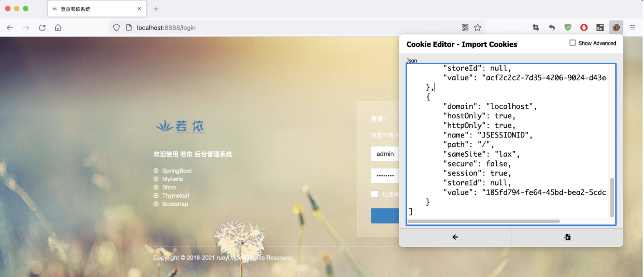The width and height of the screenshot is (644, 277).
Task: Return to cookie list with back arrow
Action: point(455,237)
